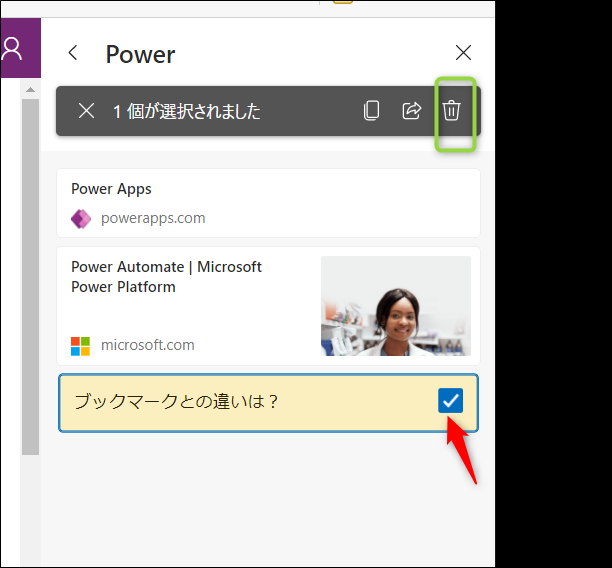Delete the selected item with the trash icon
This screenshot has height=568, width=612.
point(452,110)
